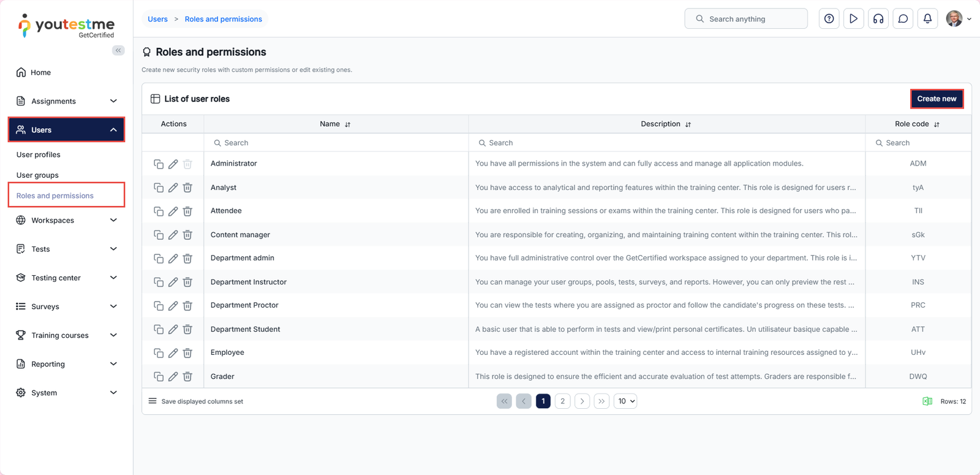Screen dimensions: 980x475
Task: Click the Search anything field
Action: (x=746, y=19)
